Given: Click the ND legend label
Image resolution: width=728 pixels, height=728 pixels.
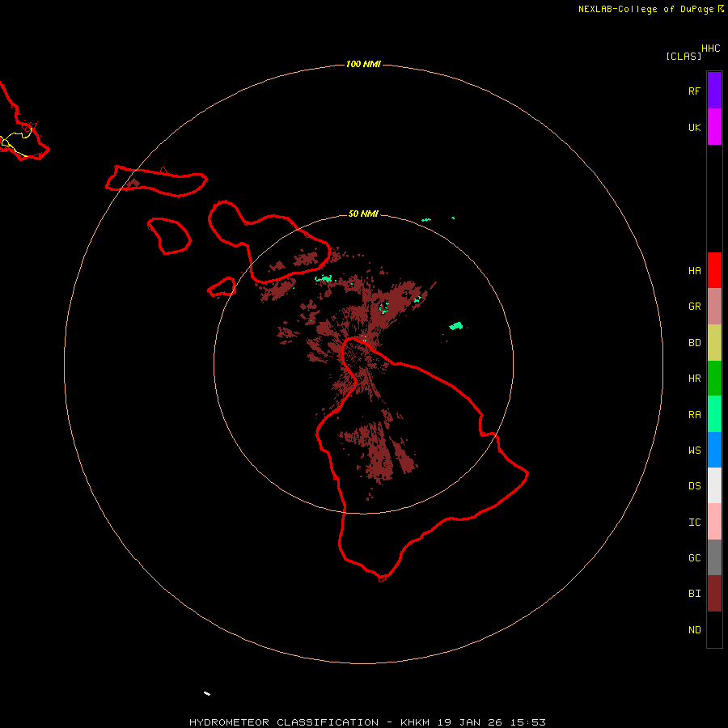Looking at the screenshot, I should pos(694,630).
